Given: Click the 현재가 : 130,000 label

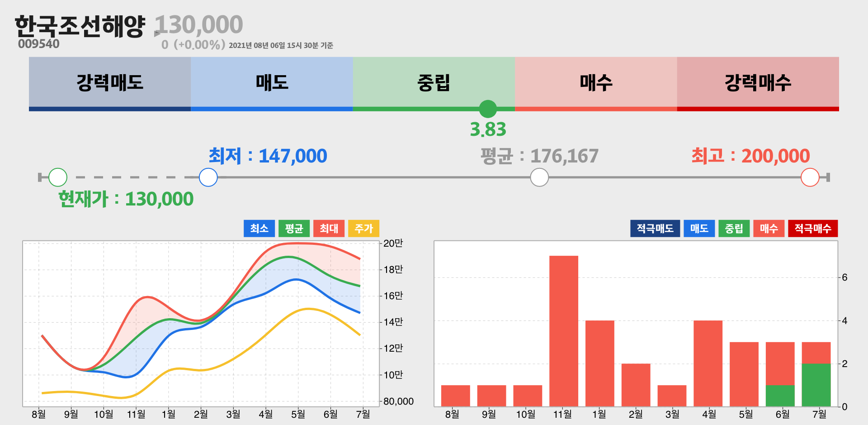Looking at the screenshot, I should pyautogui.click(x=126, y=199).
